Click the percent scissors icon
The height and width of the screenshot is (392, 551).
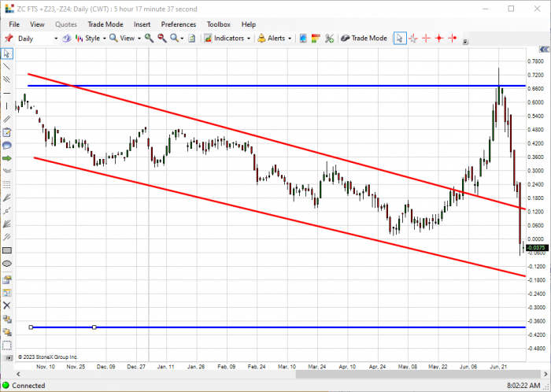click(329, 39)
